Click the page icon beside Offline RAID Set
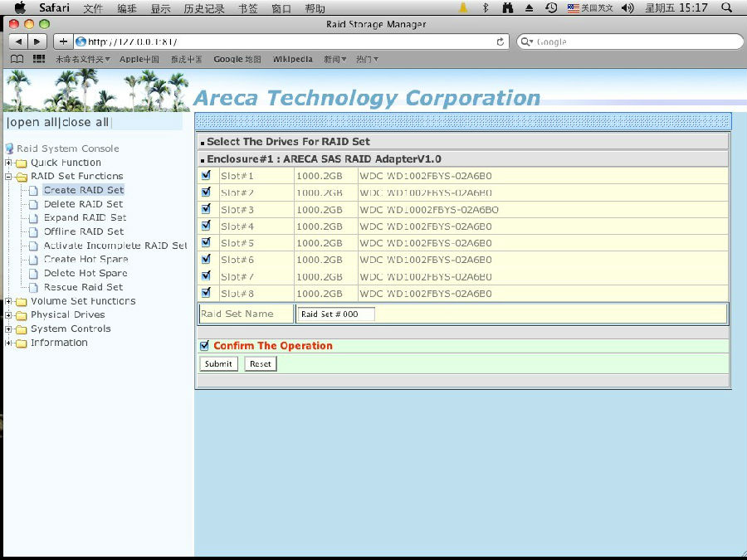Image resolution: width=747 pixels, height=560 pixels. coord(33,232)
